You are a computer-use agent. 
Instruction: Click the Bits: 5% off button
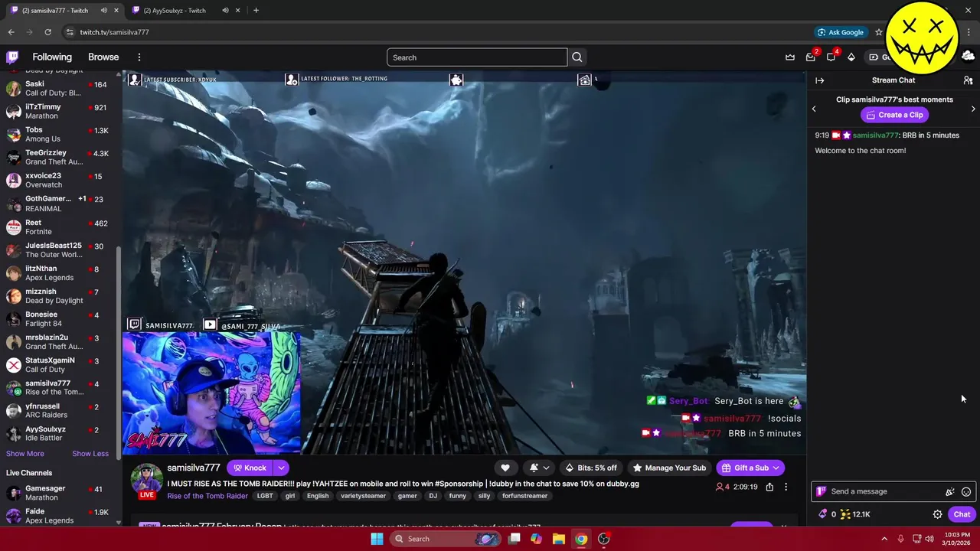pyautogui.click(x=591, y=468)
